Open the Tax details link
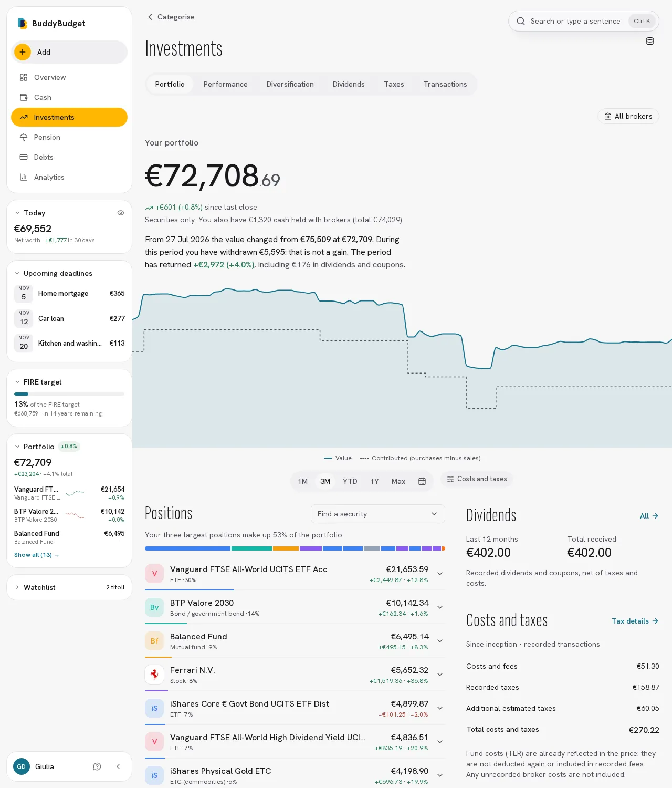This screenshot has width=672, height=788. (635, 621)
